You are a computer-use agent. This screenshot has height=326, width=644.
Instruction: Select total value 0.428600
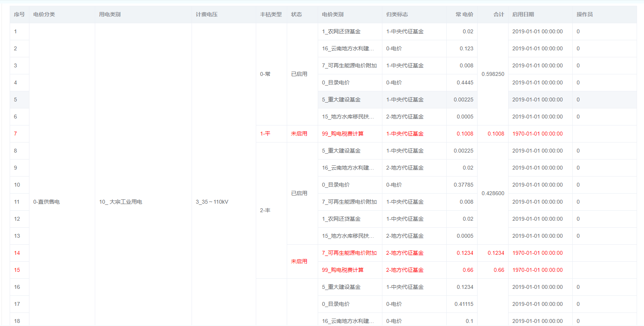(493, 193)
